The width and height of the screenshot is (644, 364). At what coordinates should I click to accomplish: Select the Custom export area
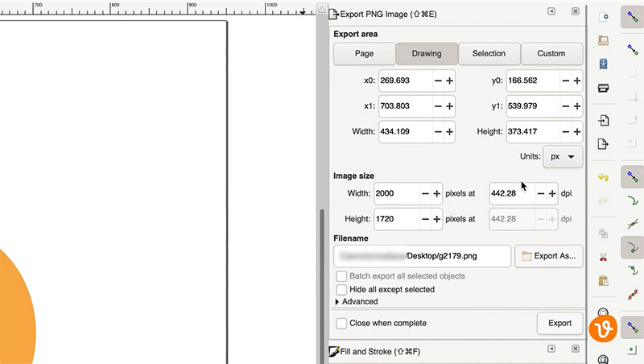(x=551, y=53)
